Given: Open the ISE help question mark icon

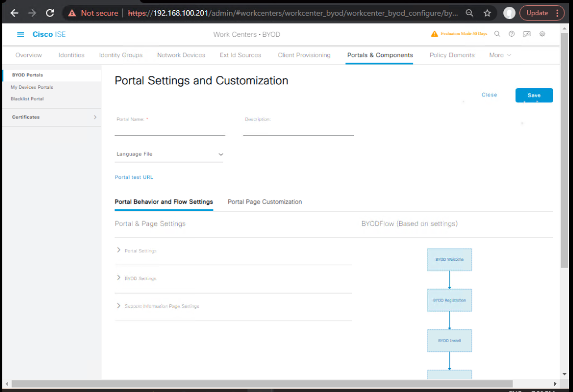Looking at the screenshot, I should click(x=512, y=33).
